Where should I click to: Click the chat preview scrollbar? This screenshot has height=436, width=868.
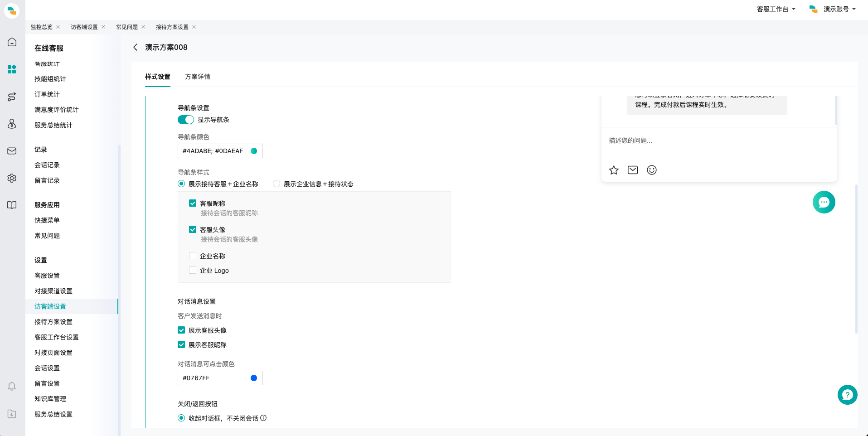pos(836,111)
